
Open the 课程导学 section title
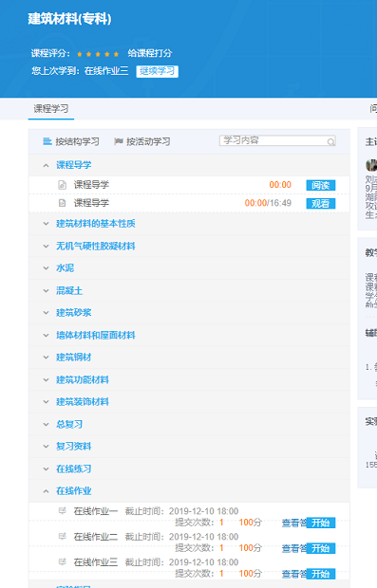coord(74,165)
